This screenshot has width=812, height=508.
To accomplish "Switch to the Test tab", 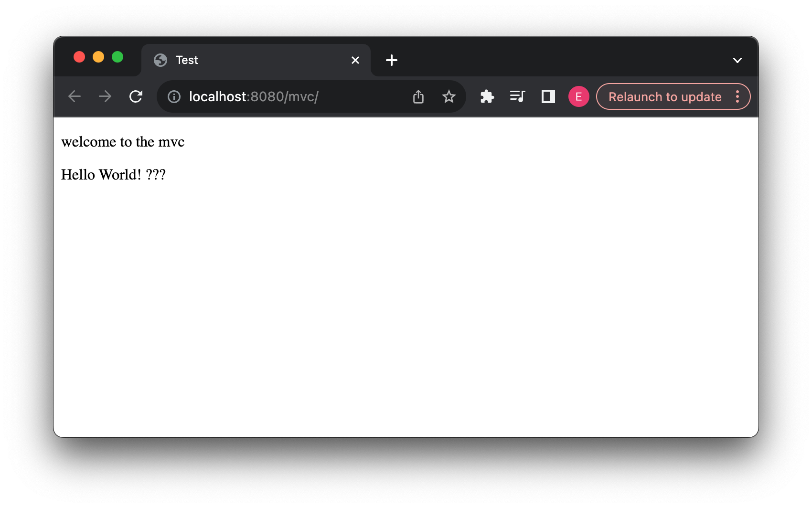I will pyautogui.click(x=239, y=60).
